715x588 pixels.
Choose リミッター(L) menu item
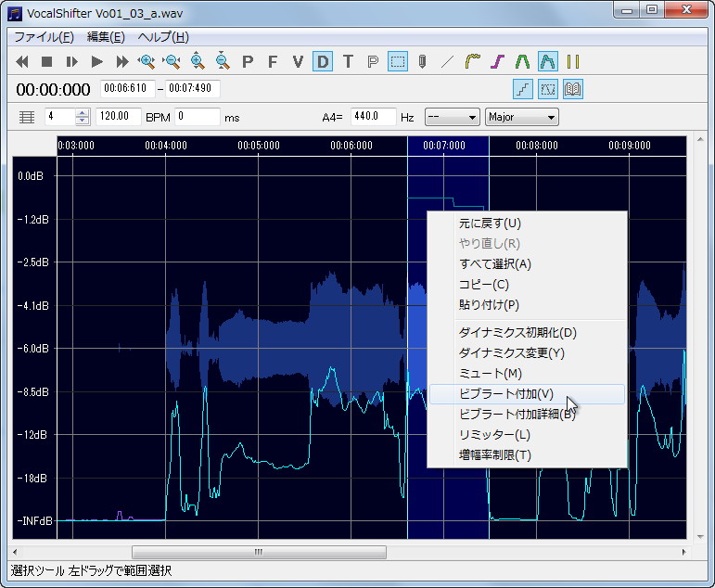527,435
